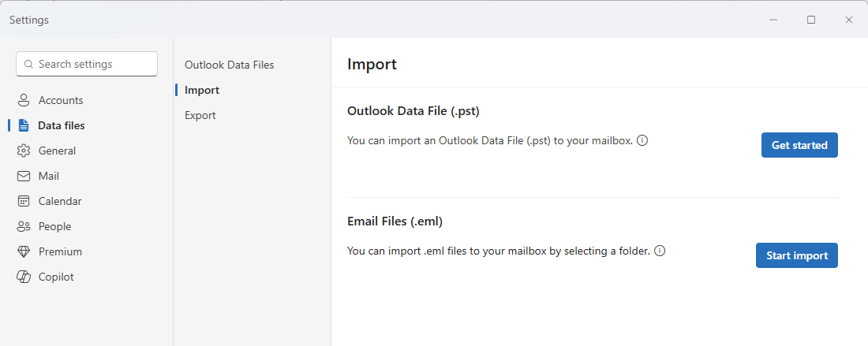Image resolution: width=868 pixels, height=346 pixels.
Task: Click Start import for .eml files
Action: (797, 255)
